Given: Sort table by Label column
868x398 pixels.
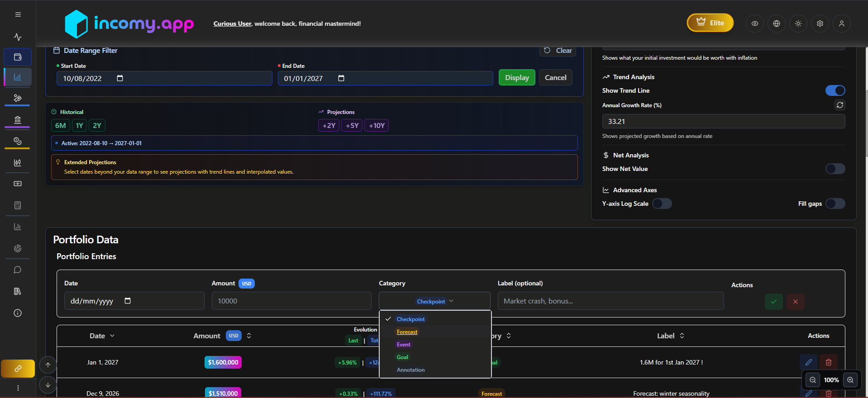Looking at the screenshot, I should pyautogui.click(x=682, y=336).
